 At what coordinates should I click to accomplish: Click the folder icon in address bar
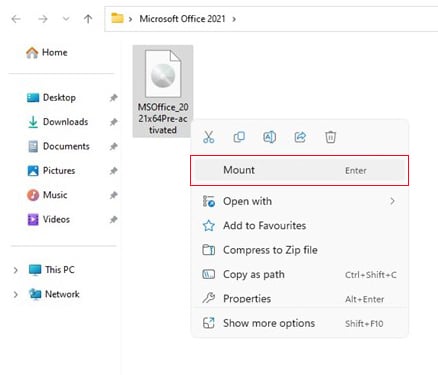click(x=117, y=18)
